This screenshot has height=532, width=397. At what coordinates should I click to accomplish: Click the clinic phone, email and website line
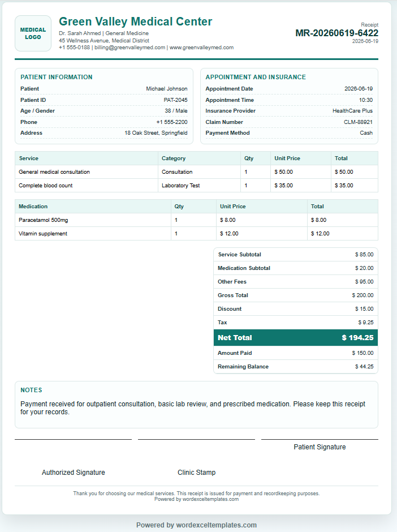(146, 48)
